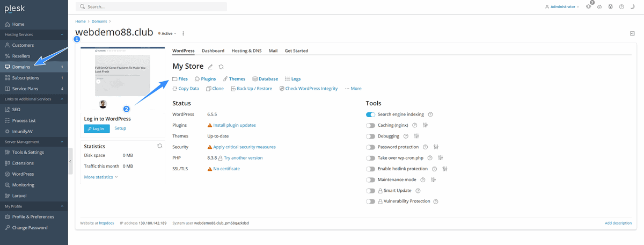Open the help question mark in header
The width and height of the screenshot is (644, 245).
tap(621, 6)
